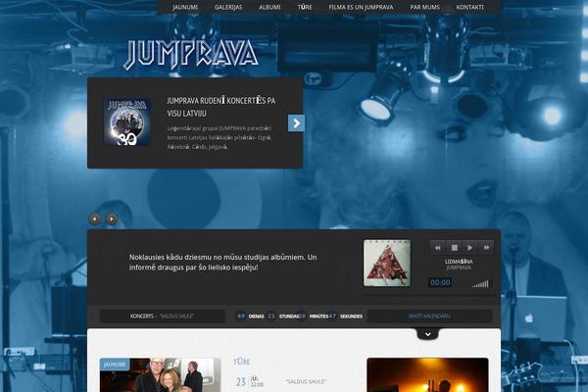Click the 23 JŪL date entry
Screen dimensions: 588x392
[249, 382]
